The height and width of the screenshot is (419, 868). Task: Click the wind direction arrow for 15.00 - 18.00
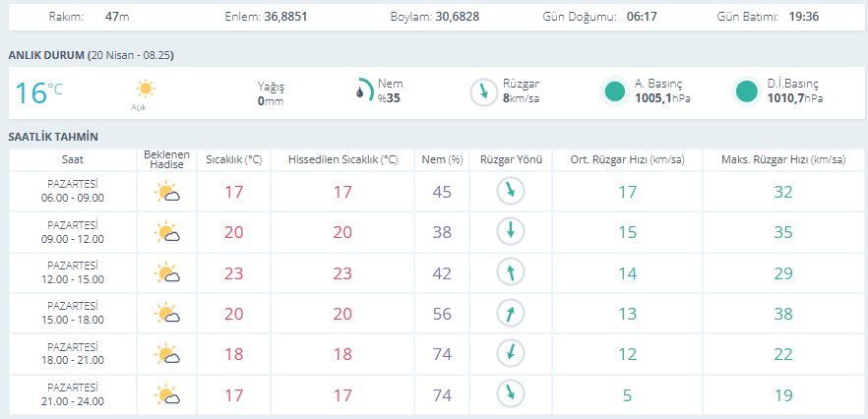click(x=511, y=314)
